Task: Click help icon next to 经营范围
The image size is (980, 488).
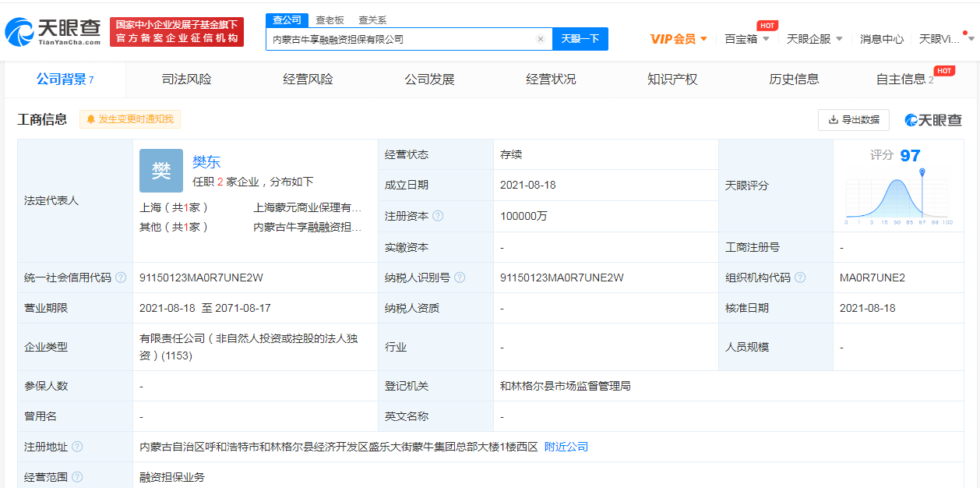Action: 77,477
